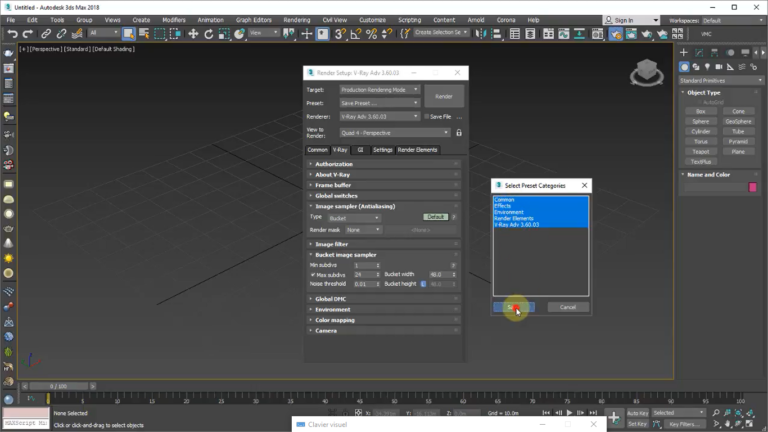
Task: Click Cancel in Select Preset Categories
Action: 568,307
